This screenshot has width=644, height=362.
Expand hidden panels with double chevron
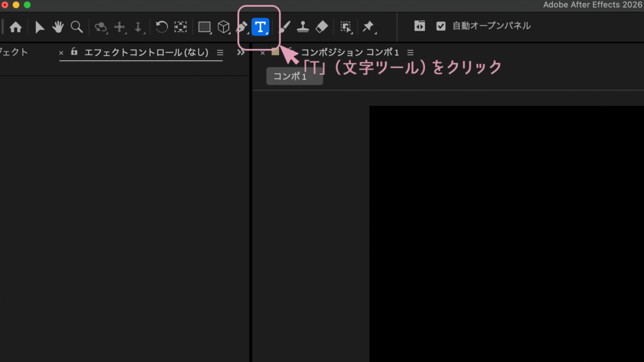241,53
